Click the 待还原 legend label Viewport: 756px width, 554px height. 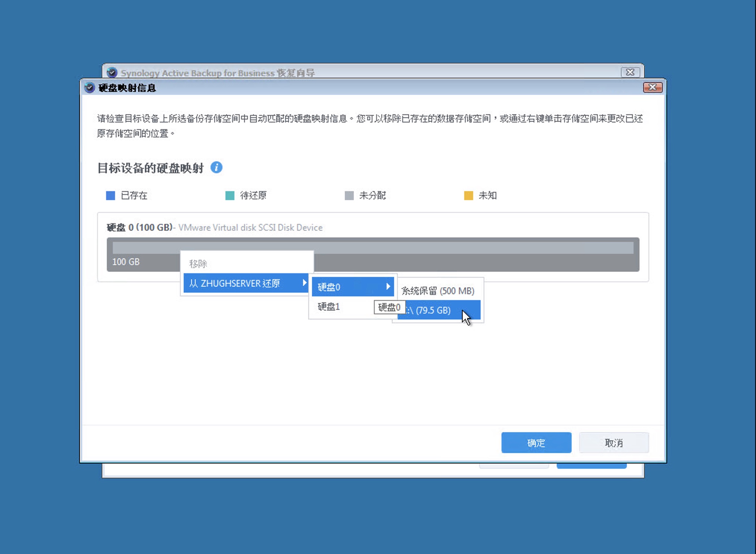point(253,196)
